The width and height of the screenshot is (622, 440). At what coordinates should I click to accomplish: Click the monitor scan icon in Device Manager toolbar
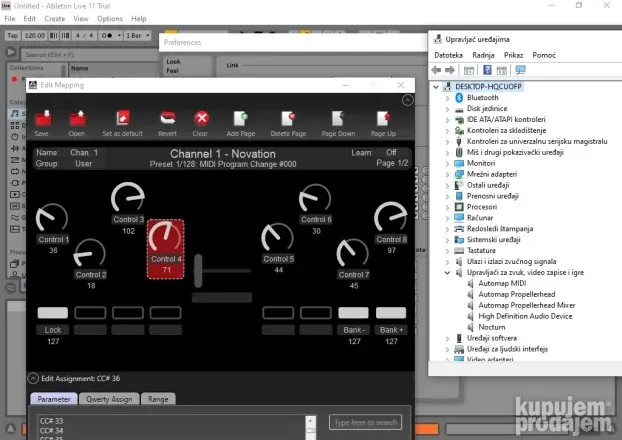[x=520, y=70]
